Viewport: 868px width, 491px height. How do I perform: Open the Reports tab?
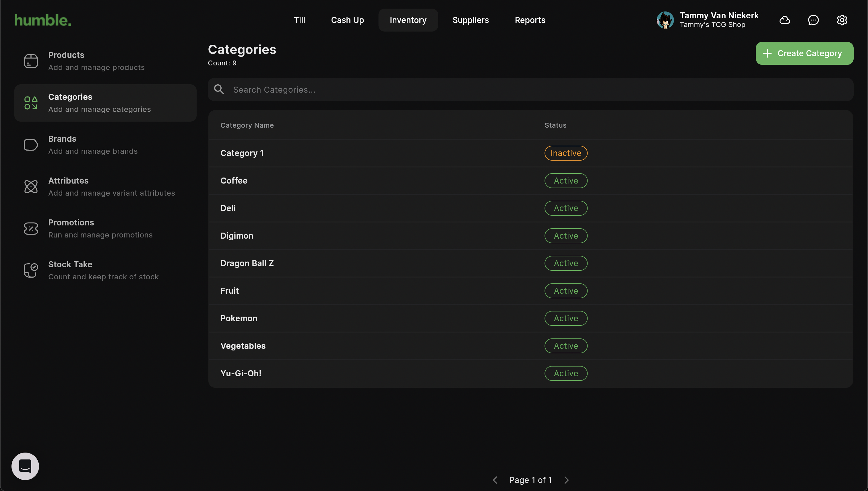coord(530,20)
